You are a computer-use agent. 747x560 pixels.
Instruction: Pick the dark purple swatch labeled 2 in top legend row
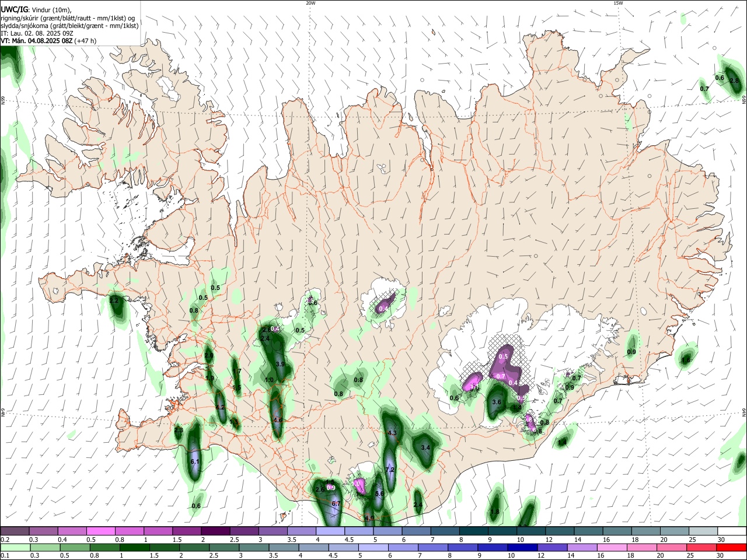[x=215, y=531]
